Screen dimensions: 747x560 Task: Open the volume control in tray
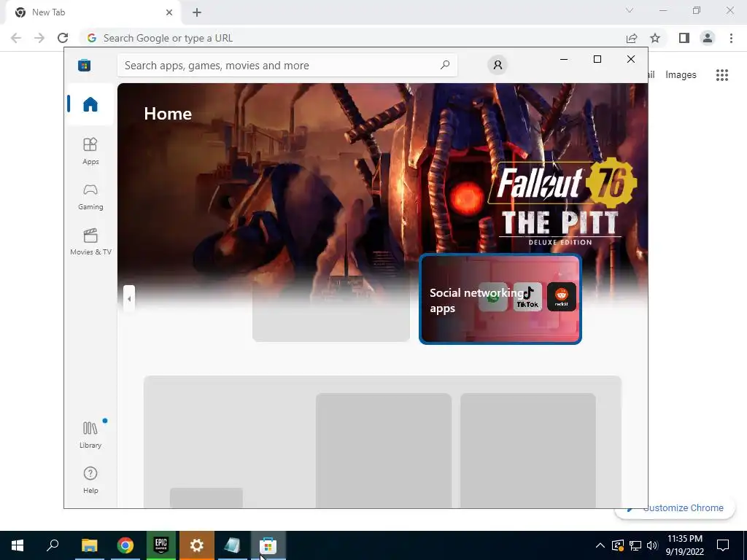652,545
